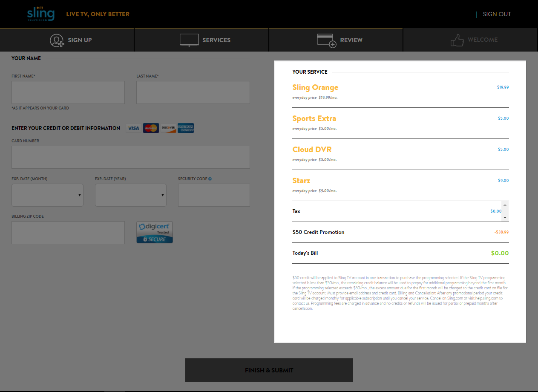
Task: Go to the Sign Up step tab
Action: [x=67, y=40]
